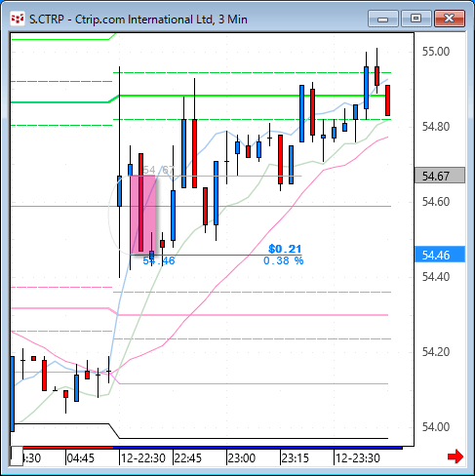Click the $0.21 measurement label

pos(285,249)
